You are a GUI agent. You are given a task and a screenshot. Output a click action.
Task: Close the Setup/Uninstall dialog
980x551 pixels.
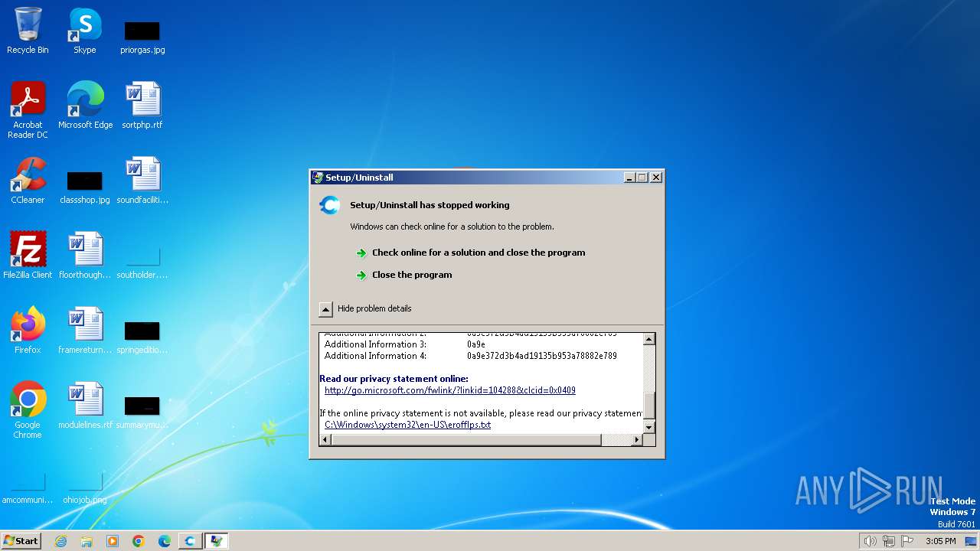point(656,178)
